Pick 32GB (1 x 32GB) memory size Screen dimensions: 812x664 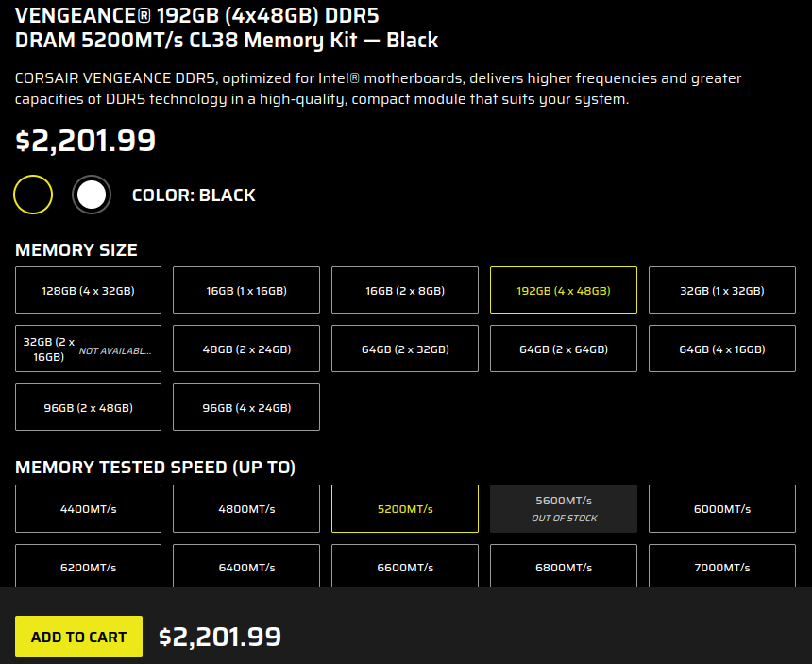coord(722,290)
